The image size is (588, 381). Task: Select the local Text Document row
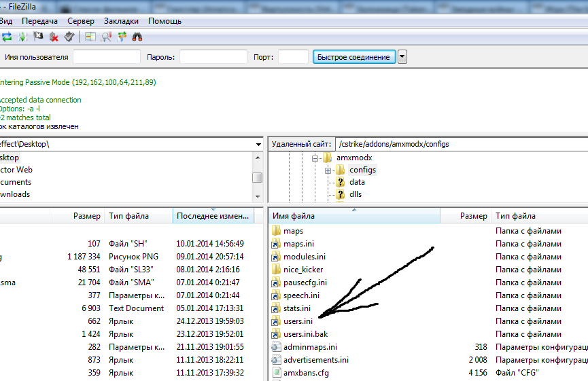pos(131,308)
